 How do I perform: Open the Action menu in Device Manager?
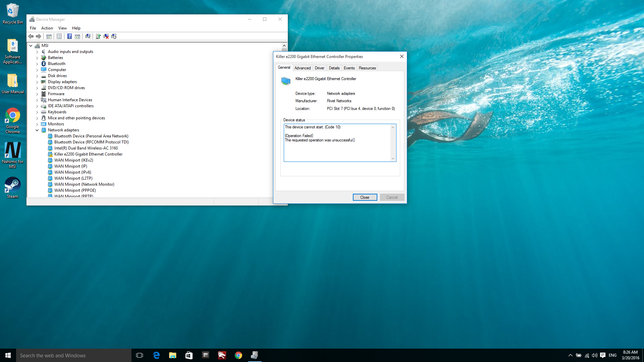[47, 28]
